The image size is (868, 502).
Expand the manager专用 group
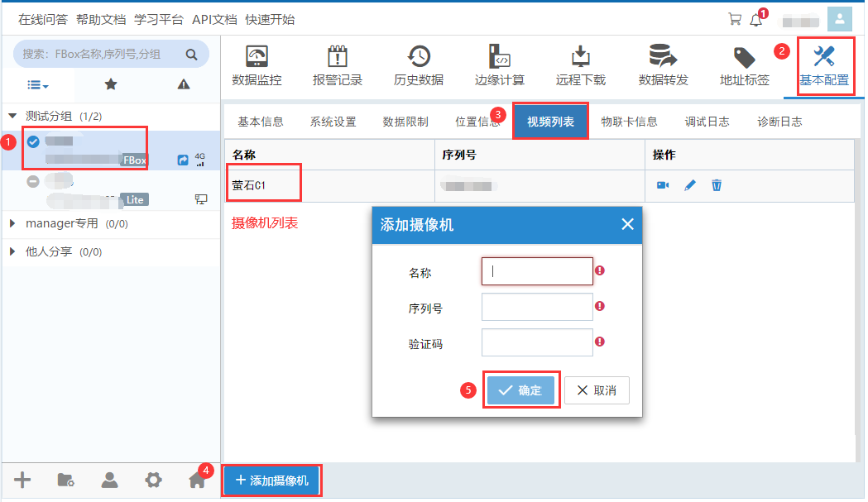click(x=12, y=223)
